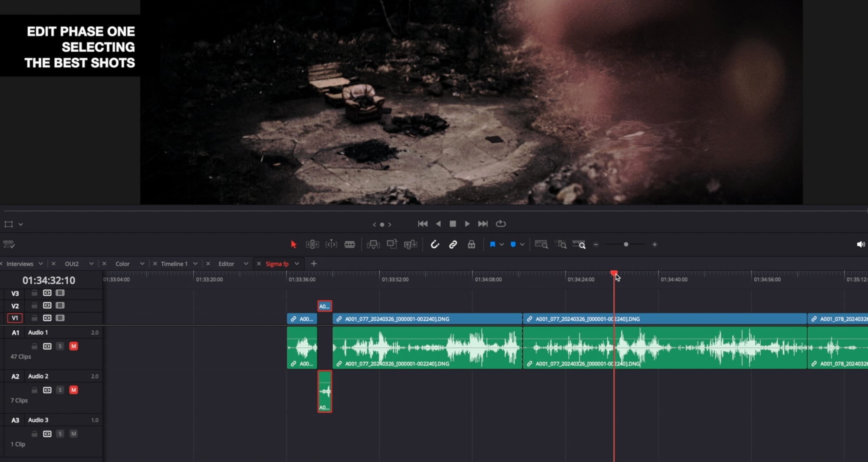The width and height of the screenshot is (868, 462).
Task: Unmute the Audio 1 track
Action: click(74, 346)
